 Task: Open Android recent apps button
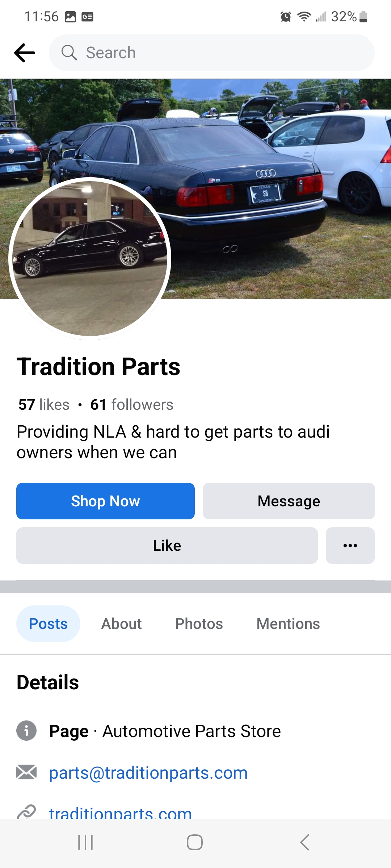(x=85, y=842)
